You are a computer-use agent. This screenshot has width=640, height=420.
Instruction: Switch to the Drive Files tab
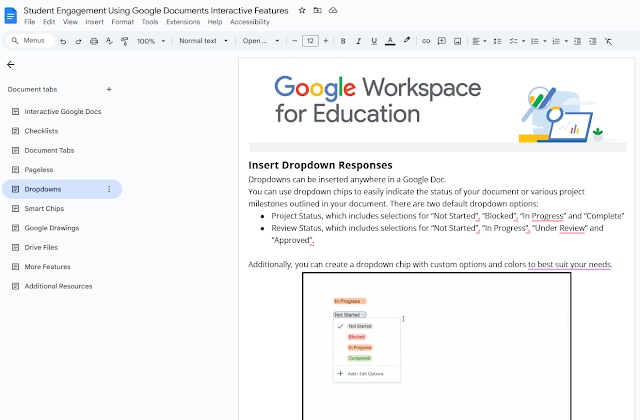click(62, 247)
